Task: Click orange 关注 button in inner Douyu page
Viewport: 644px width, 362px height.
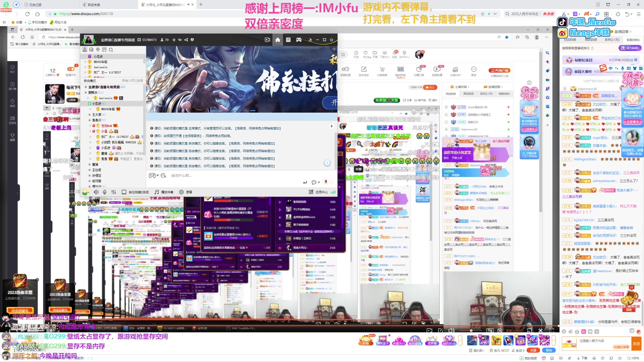Action: coord(430,87)
